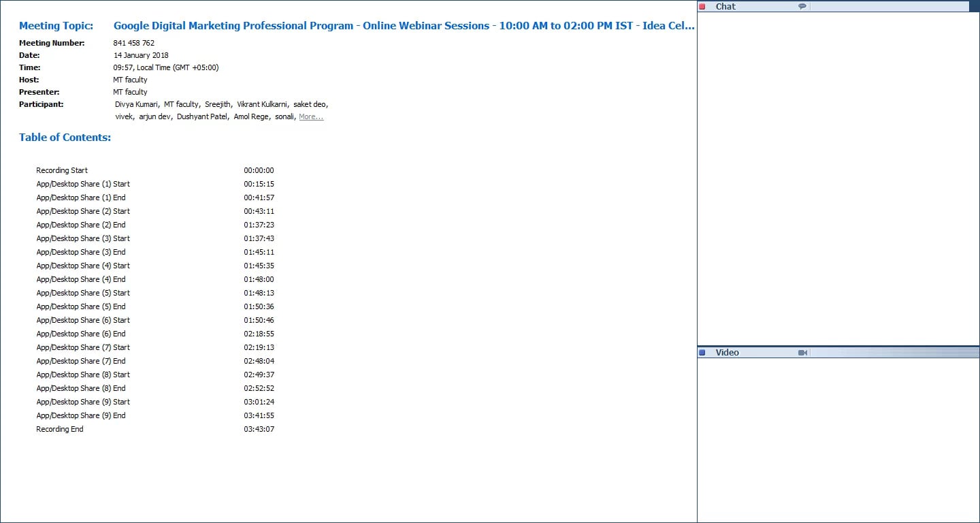The image size is (980, 523).
Task: Select App/Desktop Share (5) Start entry
Action: click(x=83, y=294)
